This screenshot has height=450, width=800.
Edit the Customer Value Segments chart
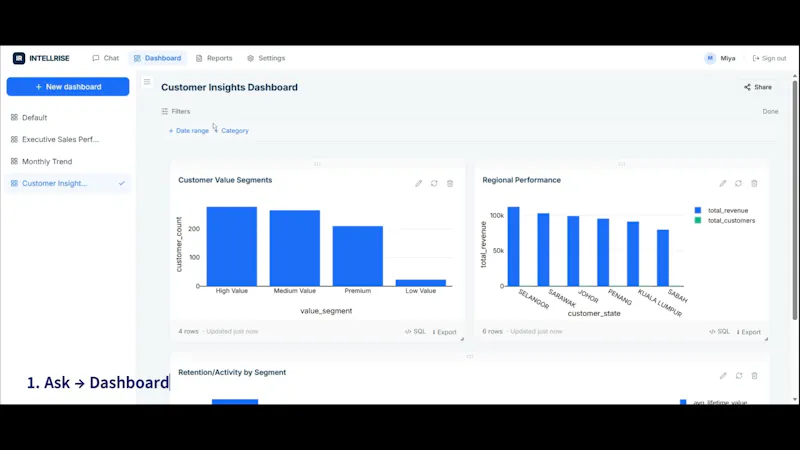[x=418, y=183]
